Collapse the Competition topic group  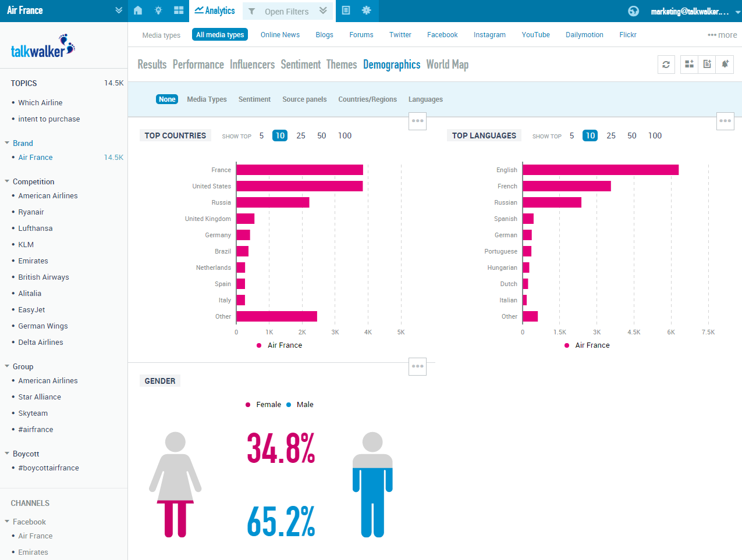tap(7, 181)
